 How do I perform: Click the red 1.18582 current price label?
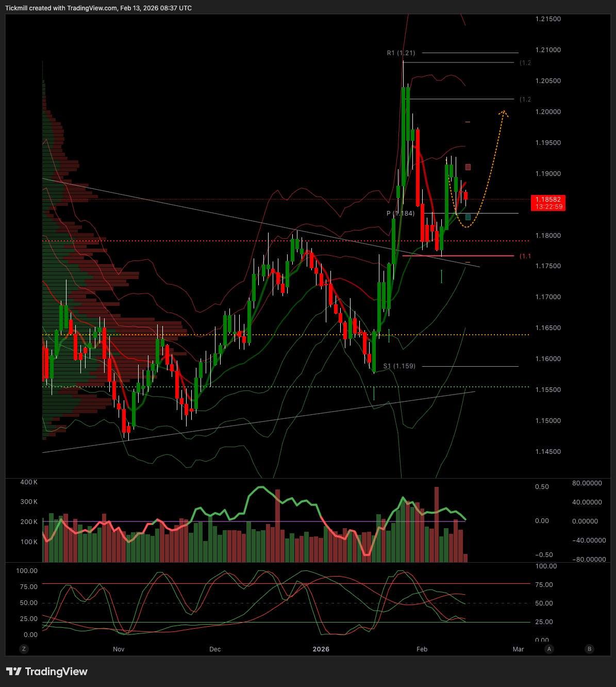(x=548, y=200)
